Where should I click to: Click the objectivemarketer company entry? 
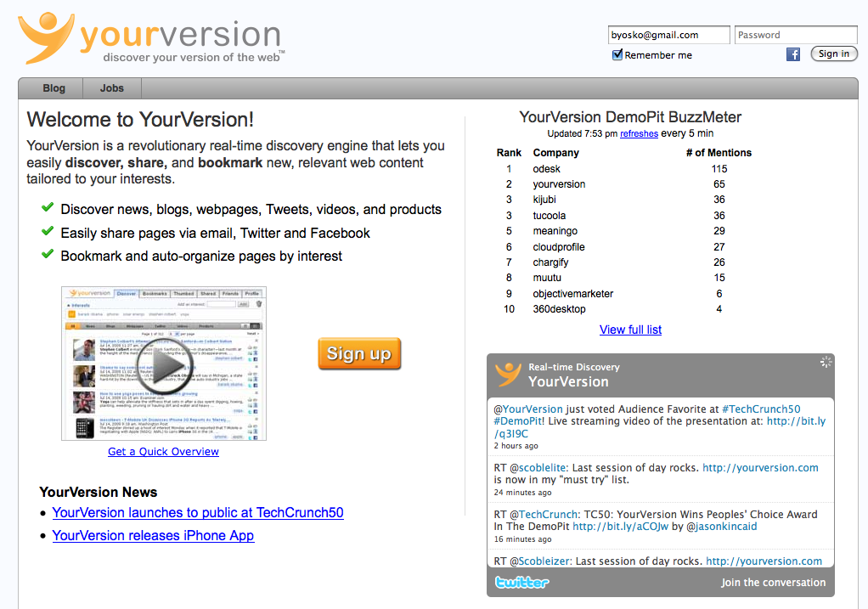click(573, 293)
